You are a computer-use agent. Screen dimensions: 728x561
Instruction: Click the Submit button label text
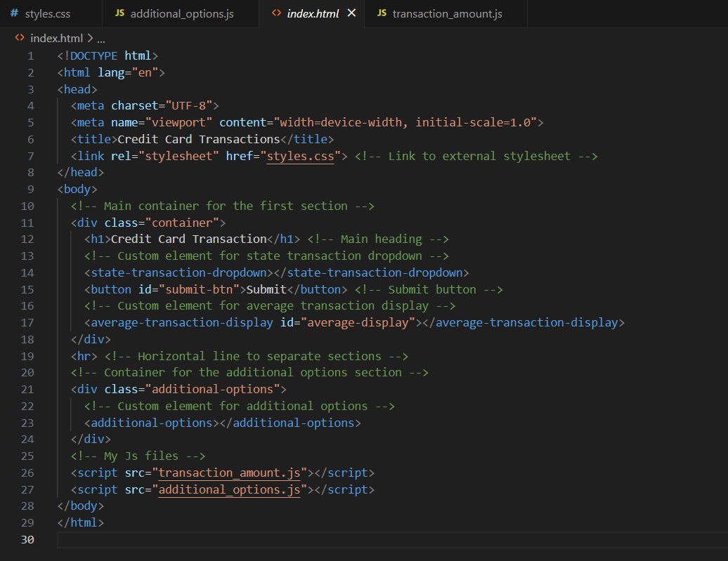tap(266, 289)
